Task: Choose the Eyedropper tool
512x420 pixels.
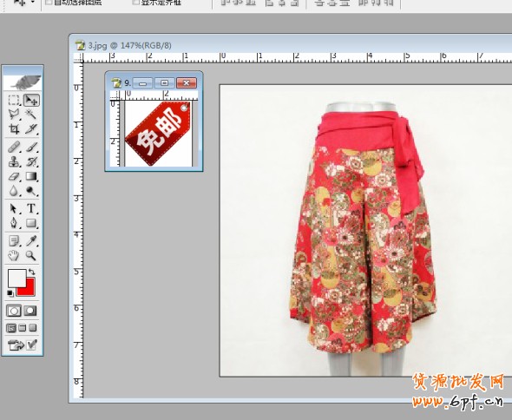Action: coord(31,241)
